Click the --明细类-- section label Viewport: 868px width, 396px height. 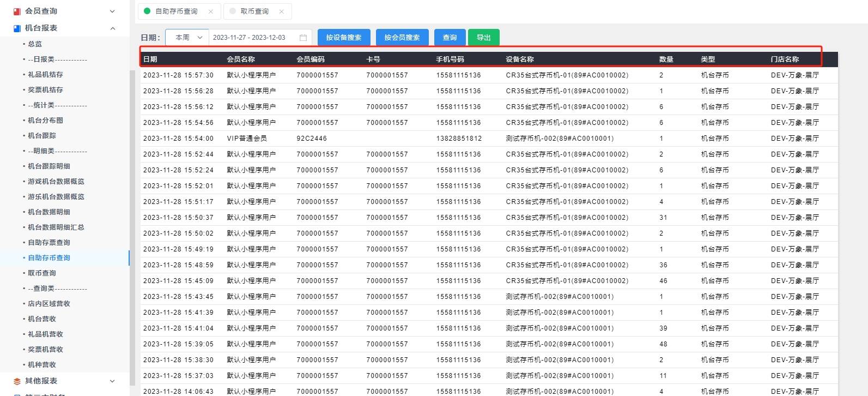click(57, 151)
